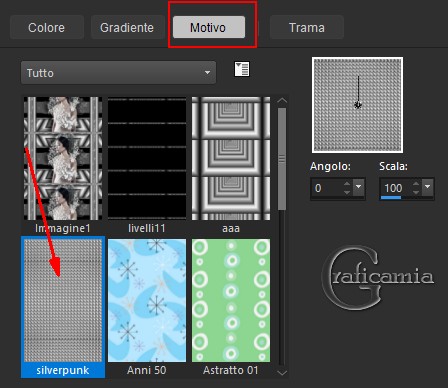Increase the Scala value with up arrow
The height and width of the screenshot is (388, 448).
[x=416, y=184]
